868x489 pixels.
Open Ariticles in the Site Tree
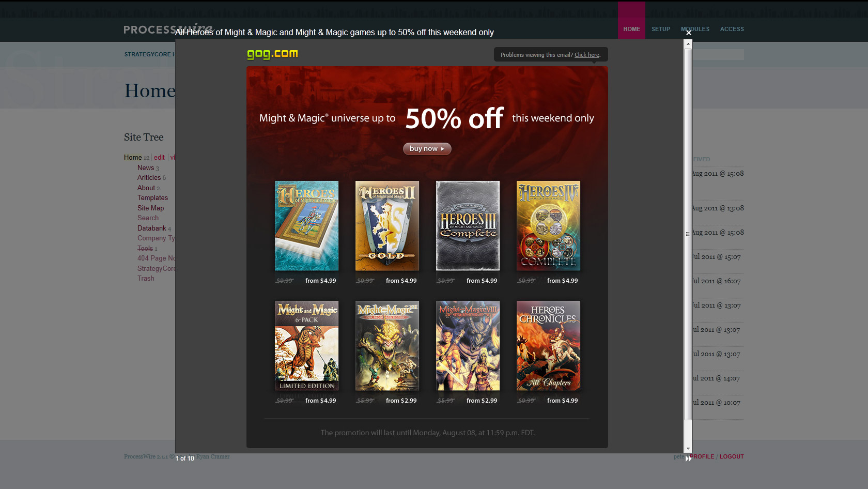[149, 177]
